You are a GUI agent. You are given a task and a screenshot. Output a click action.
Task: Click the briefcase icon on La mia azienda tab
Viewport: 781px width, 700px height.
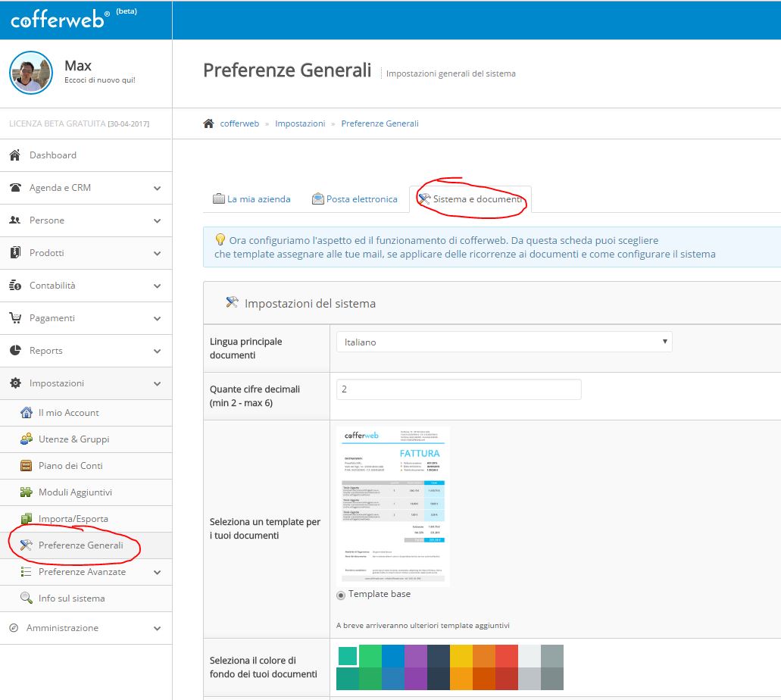[219, 198]
